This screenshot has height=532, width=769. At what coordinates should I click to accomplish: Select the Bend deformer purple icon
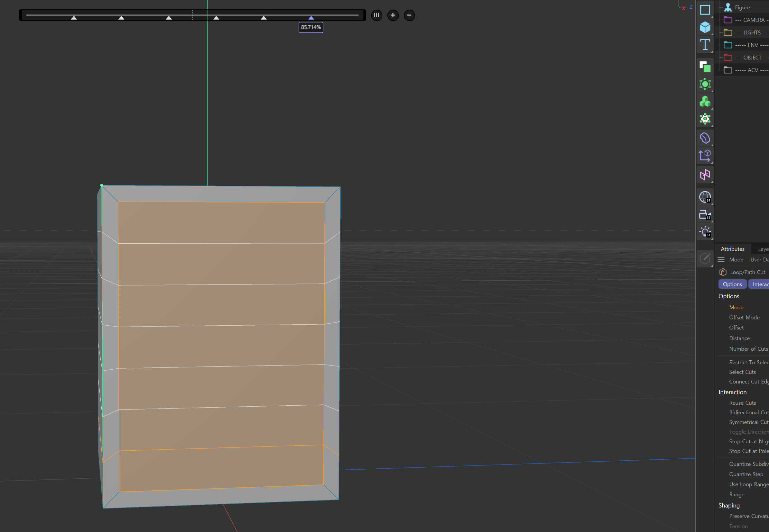[705, 138]
